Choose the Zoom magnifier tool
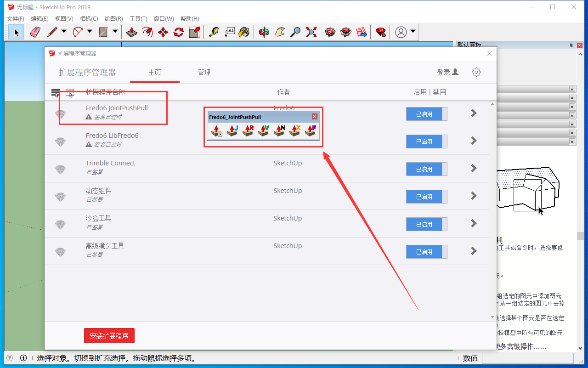The image size is (588, 368). click(x=295, y=32)
